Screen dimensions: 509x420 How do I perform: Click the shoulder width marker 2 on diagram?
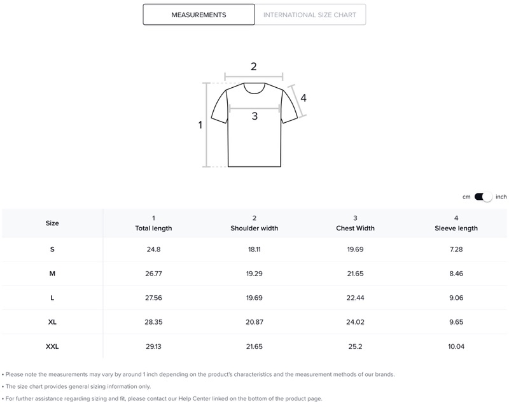253,67
